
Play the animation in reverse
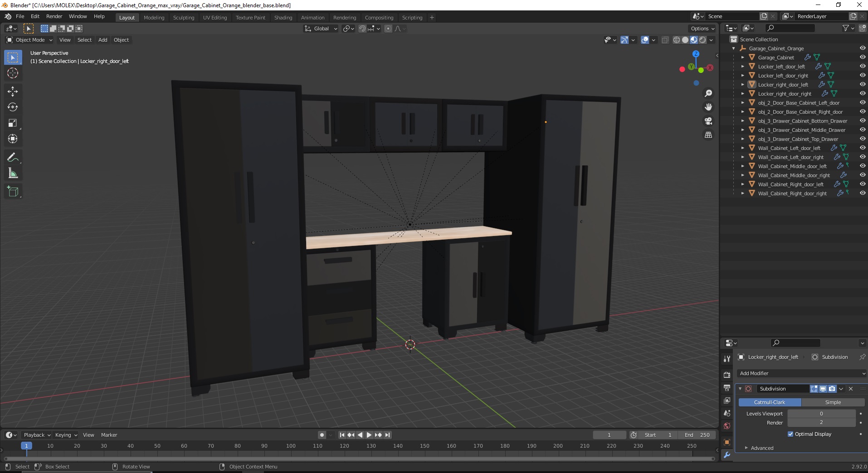pyautogui.click(x=360, y=435)
